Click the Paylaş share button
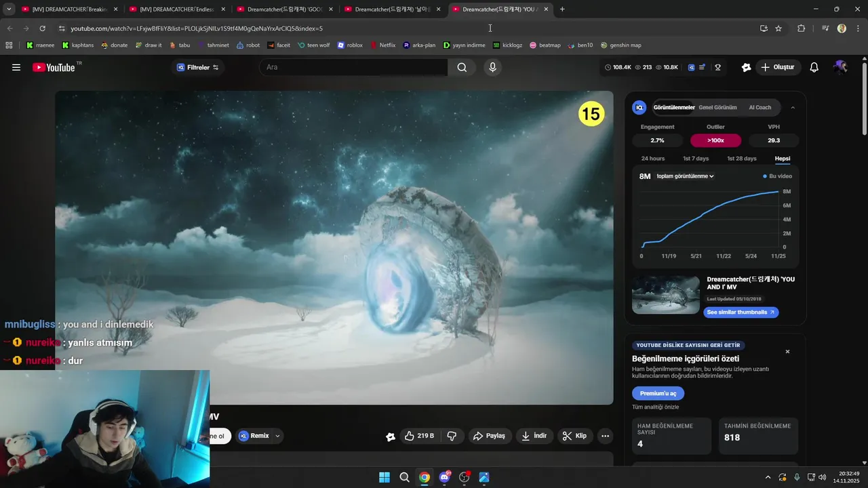868x488 pixels. click(489, 436)
